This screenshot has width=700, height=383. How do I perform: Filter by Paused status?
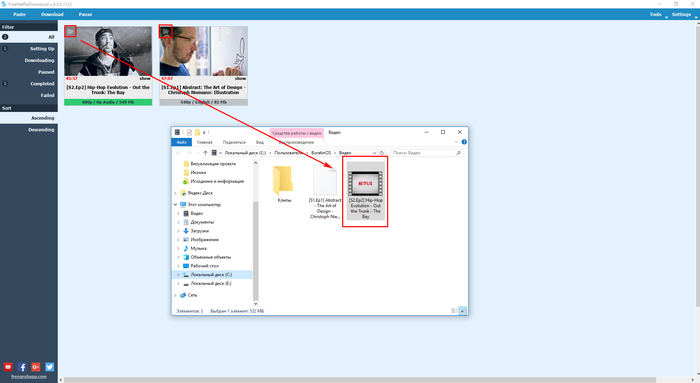click(29, 72)
